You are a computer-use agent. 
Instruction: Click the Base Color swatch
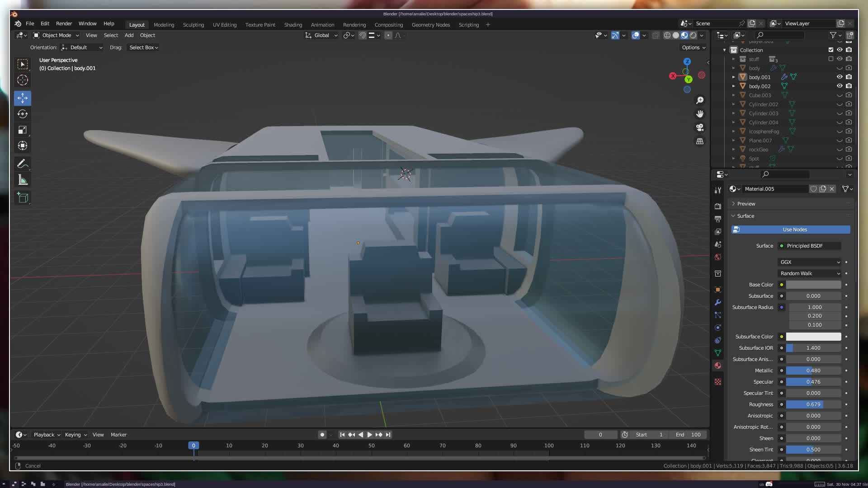click(x=813, y=285)
